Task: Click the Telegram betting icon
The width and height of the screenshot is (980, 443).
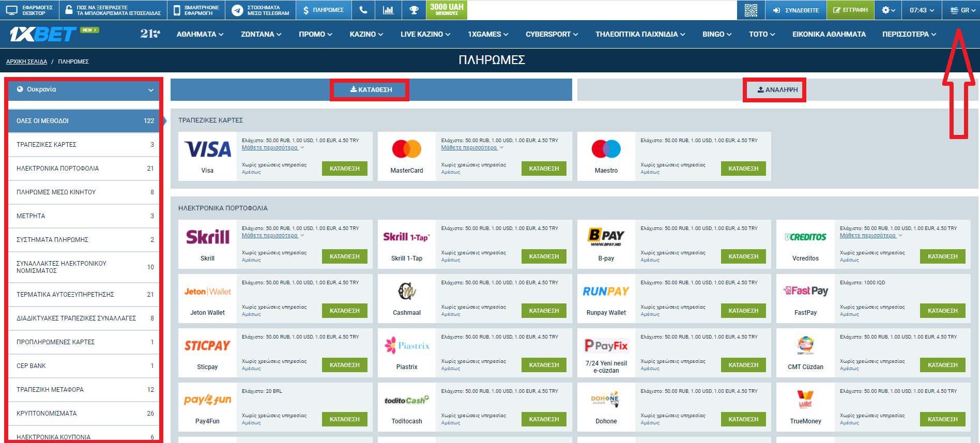Action: 237,10
